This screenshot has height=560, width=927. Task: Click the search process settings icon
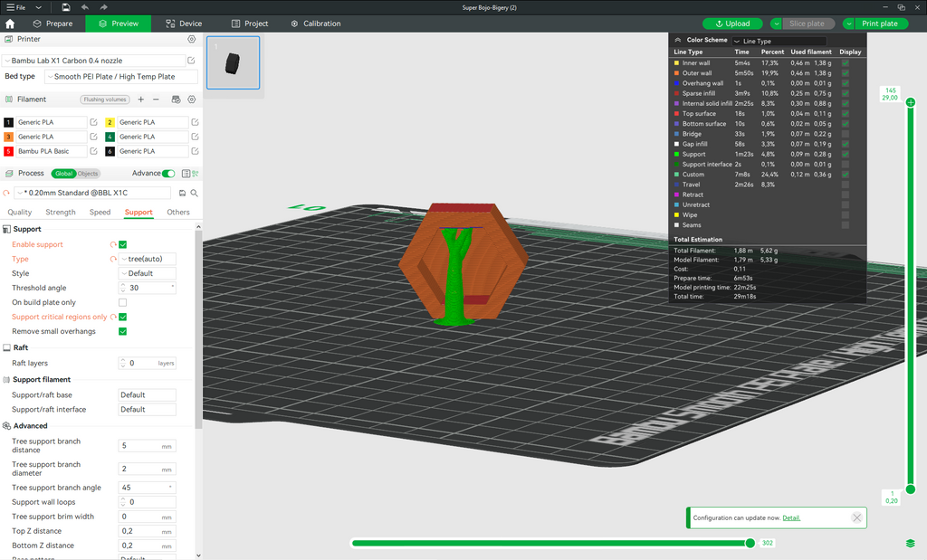point(194,194)
